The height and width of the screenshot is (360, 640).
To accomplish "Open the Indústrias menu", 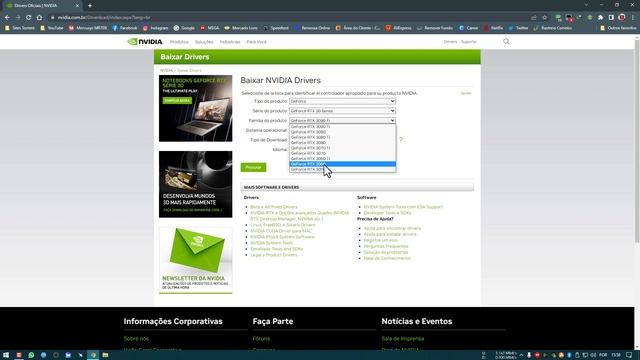I will (x=230, y=42).
